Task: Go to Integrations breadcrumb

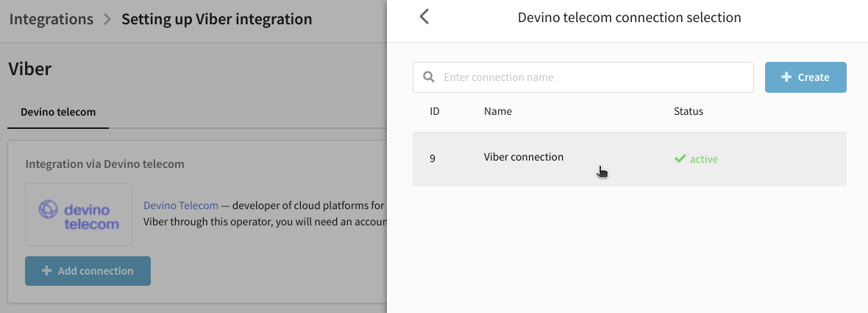Action: [51, 19]
